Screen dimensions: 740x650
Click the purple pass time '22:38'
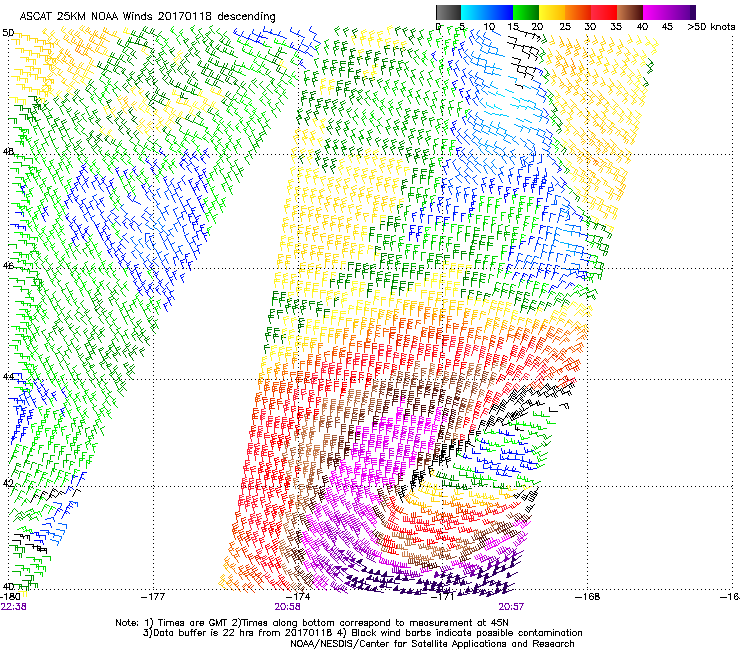tap(14, 607)
